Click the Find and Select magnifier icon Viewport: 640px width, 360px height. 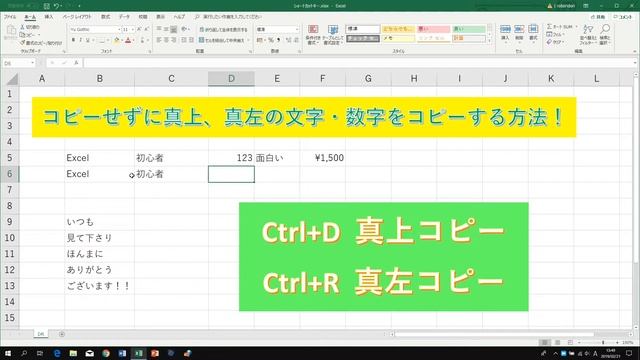(605, 29)
